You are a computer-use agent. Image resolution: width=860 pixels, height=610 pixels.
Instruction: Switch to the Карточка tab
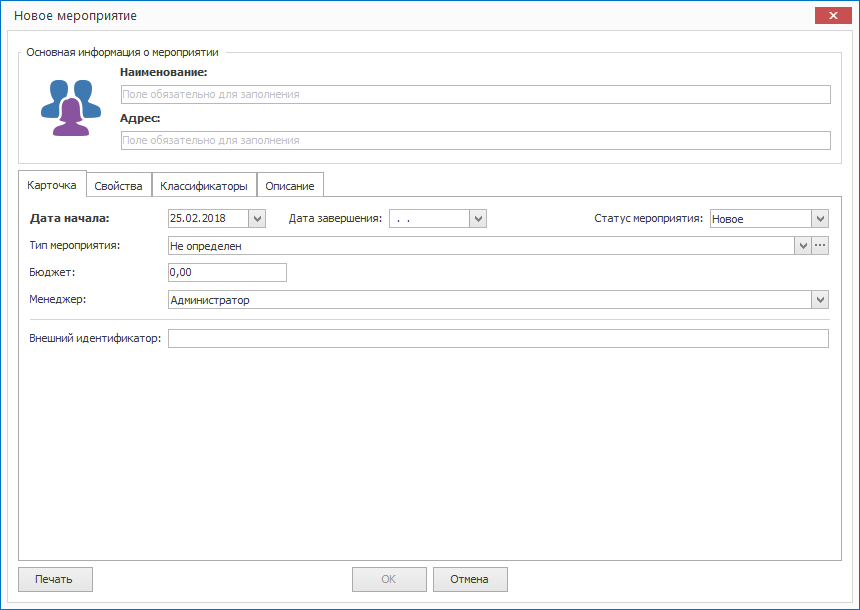point(52,185)
